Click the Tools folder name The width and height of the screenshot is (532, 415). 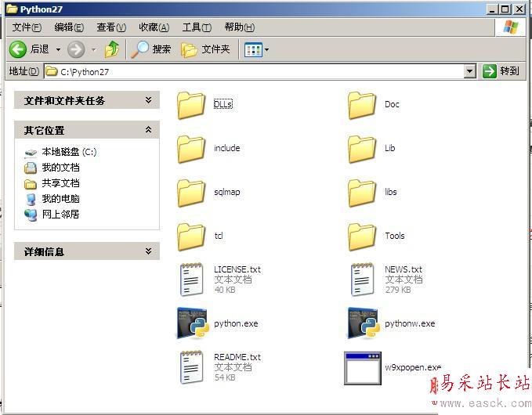point(395,236)
